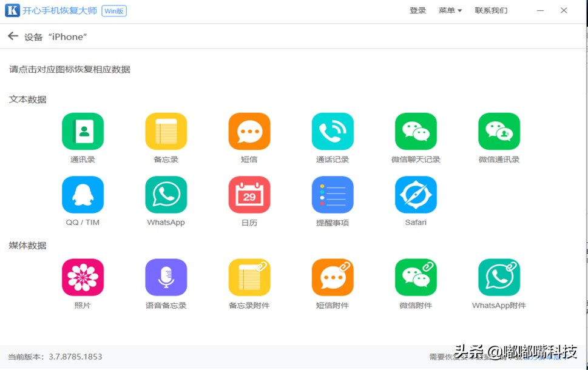Select the WhatsApp recovery icon
Image resolution: width=588 pixels, height=370 pixels.
[x=166, y=194]
